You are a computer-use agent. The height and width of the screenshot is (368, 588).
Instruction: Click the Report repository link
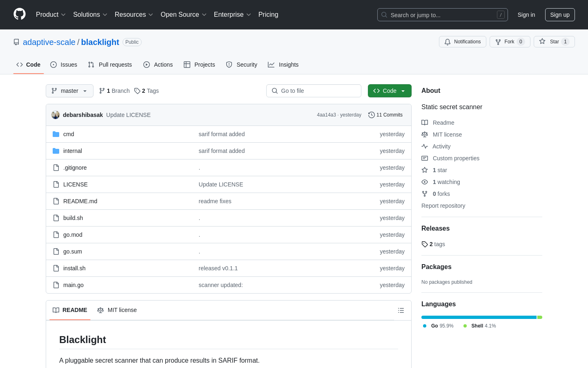point(443,206)
